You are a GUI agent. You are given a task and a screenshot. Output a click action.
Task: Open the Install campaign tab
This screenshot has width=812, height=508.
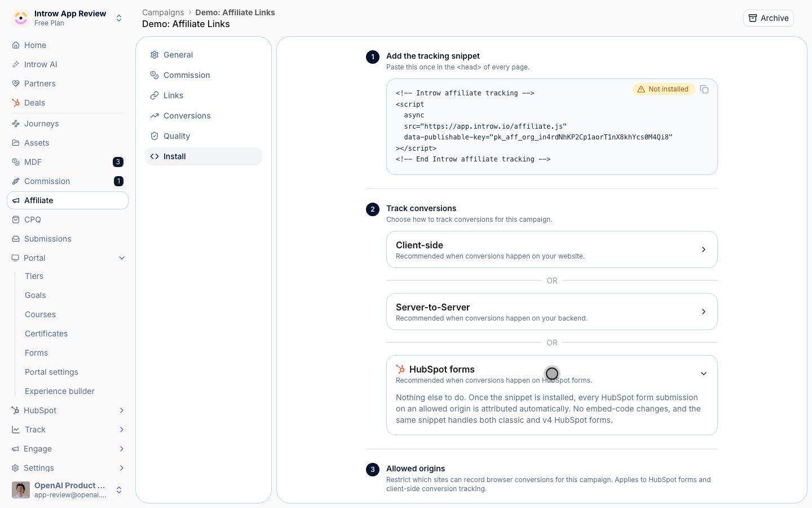click(204, 156)
